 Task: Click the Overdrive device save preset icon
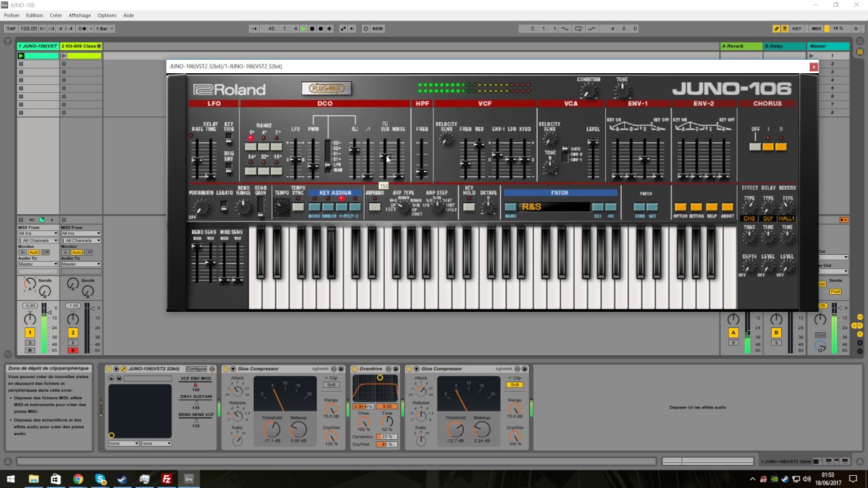[x=396, y=369]
